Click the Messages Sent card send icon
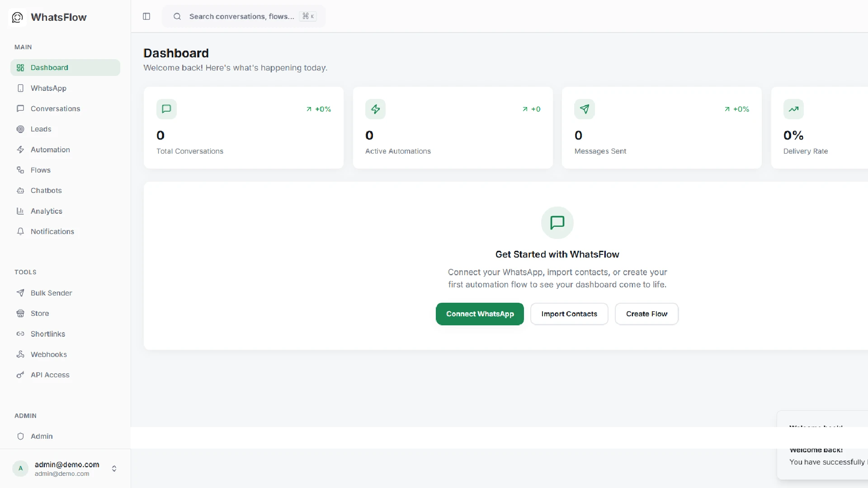 coord(585,109)
